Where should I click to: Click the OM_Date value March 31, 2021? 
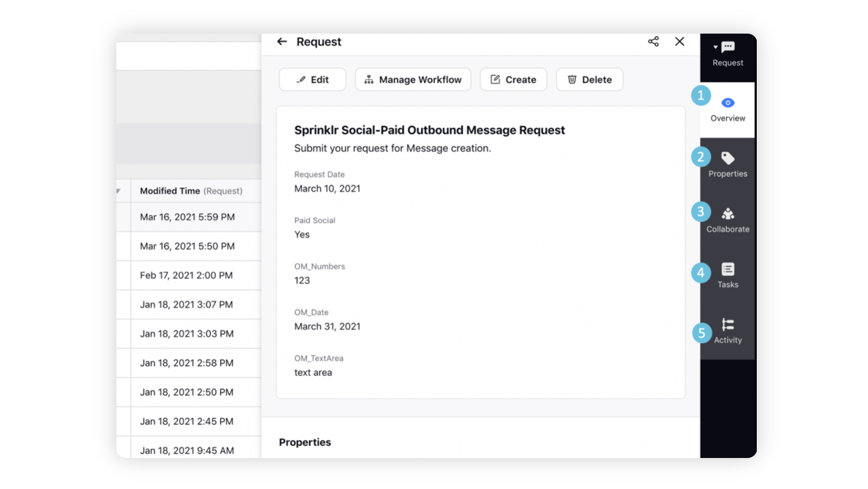[x=327, y=327]
